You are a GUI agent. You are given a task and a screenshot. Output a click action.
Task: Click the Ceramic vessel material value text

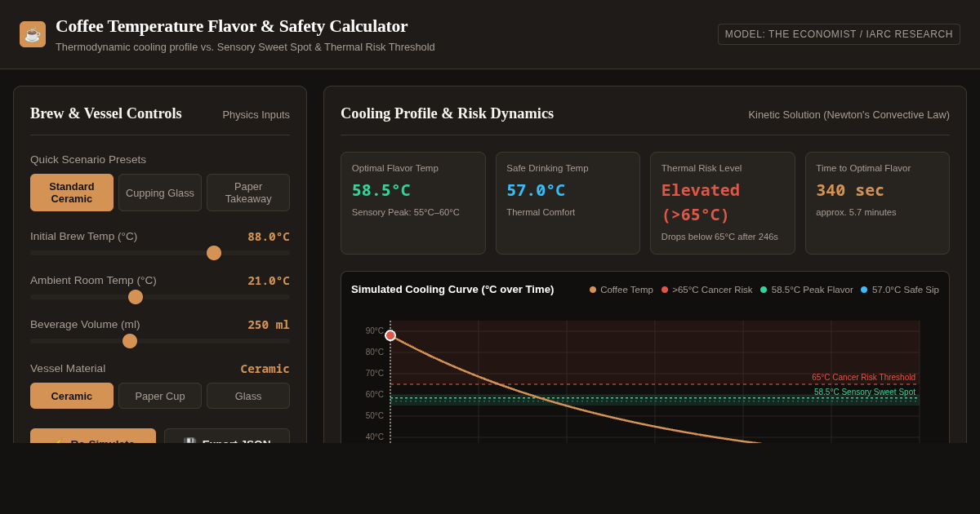click(265, 369)
